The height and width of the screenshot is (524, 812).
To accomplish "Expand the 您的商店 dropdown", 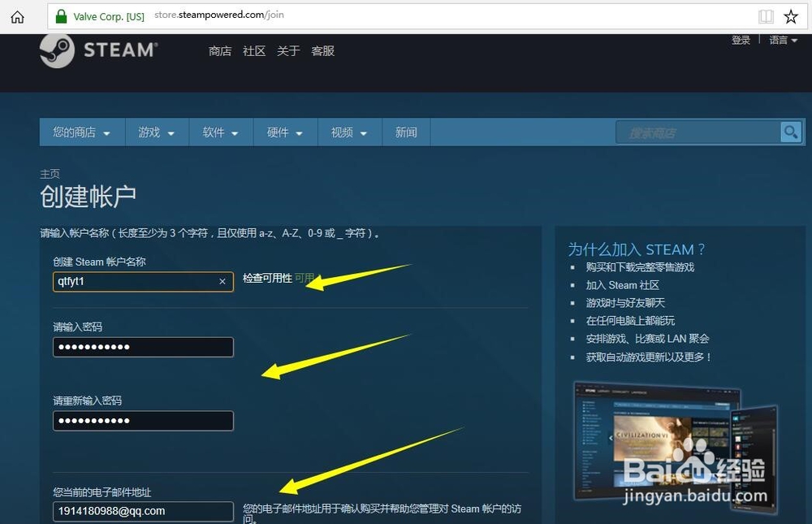I will (82, 132).
